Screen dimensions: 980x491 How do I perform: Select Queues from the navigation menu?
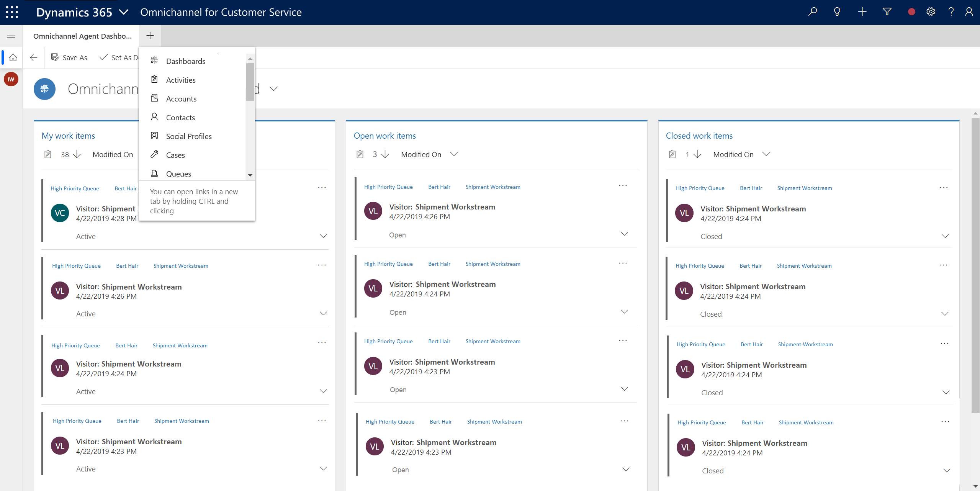(178, 173)
